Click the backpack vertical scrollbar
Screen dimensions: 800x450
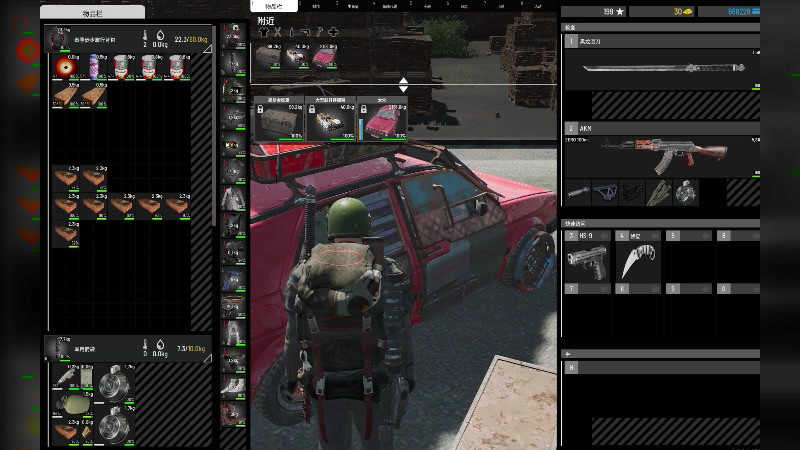pos(214,126)
